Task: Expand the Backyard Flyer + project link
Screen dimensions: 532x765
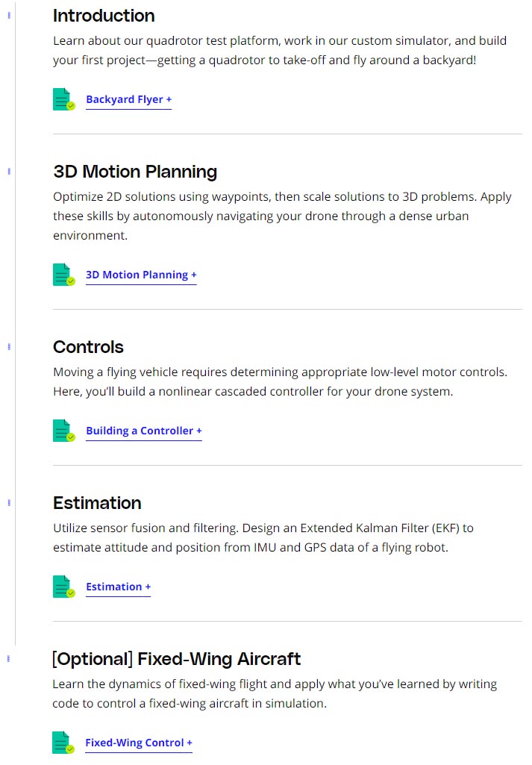Action: 129,99
